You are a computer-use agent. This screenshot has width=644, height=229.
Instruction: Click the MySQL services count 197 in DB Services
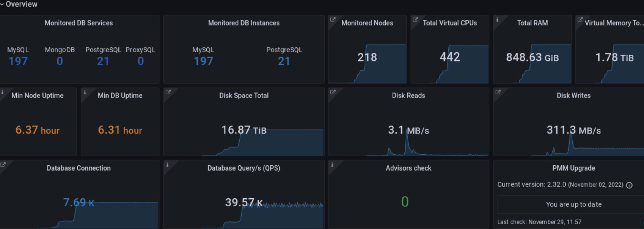pyautogui.click(x=18, y=61)
